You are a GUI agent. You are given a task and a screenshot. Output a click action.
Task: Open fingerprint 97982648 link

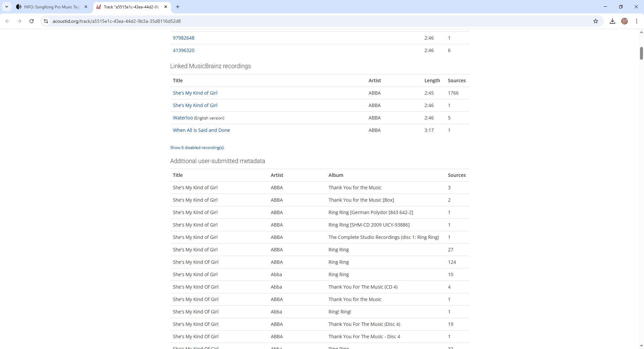[183, 38]
